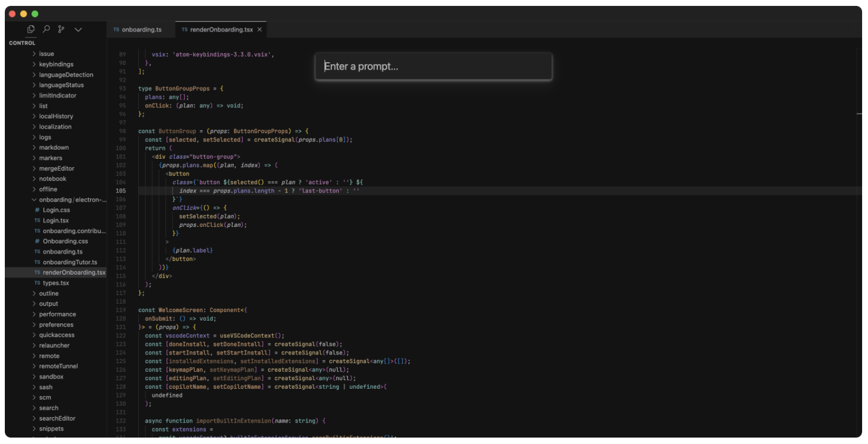868x444 pixels.
Task: Open the Explorer files view icon
Action: (x=31, y=29)
